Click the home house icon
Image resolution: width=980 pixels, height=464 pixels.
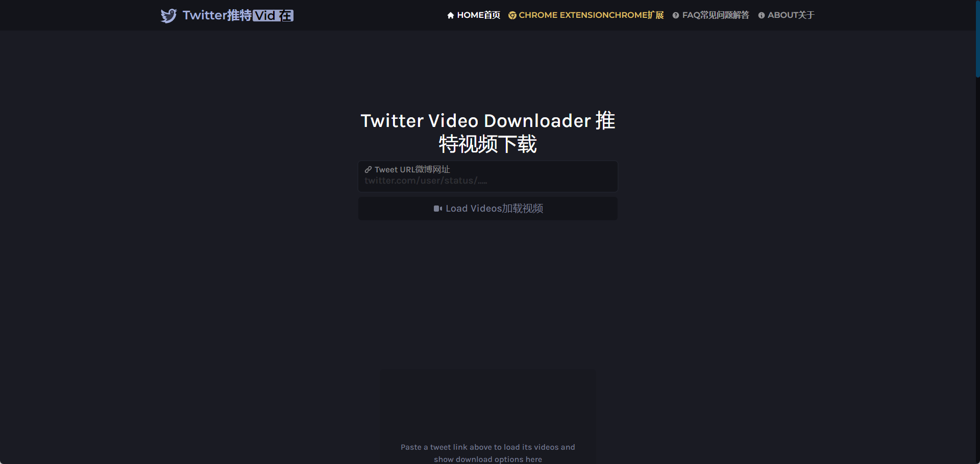451,15
